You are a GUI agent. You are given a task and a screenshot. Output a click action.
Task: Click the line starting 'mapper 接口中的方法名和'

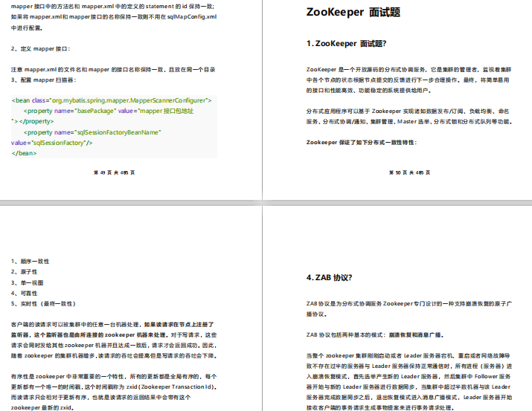[112, 7]
